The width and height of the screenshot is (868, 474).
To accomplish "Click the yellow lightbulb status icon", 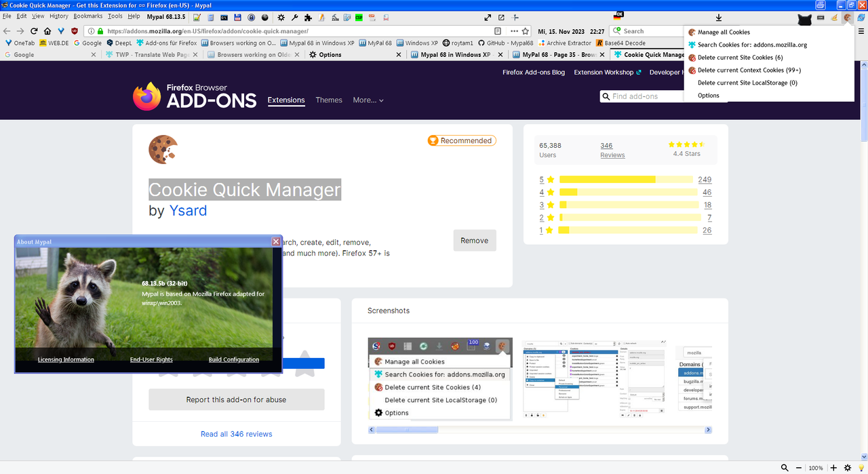I will coord(861,468).
